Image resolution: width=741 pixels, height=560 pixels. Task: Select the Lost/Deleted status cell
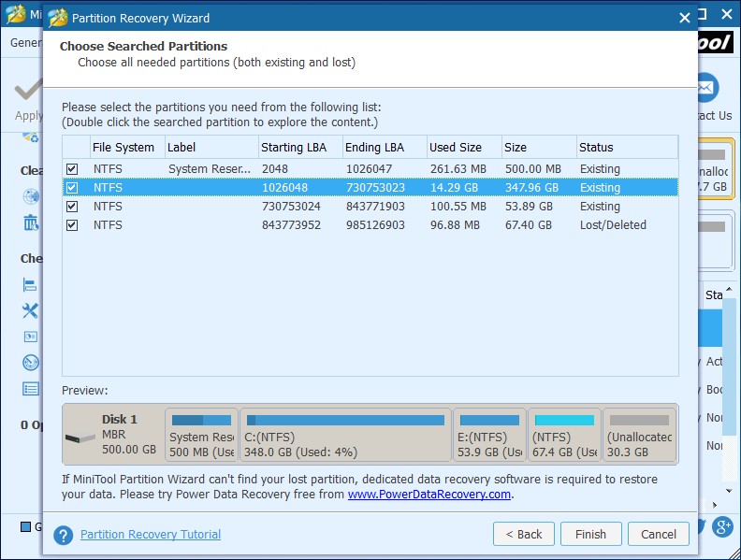pos(613,225)
